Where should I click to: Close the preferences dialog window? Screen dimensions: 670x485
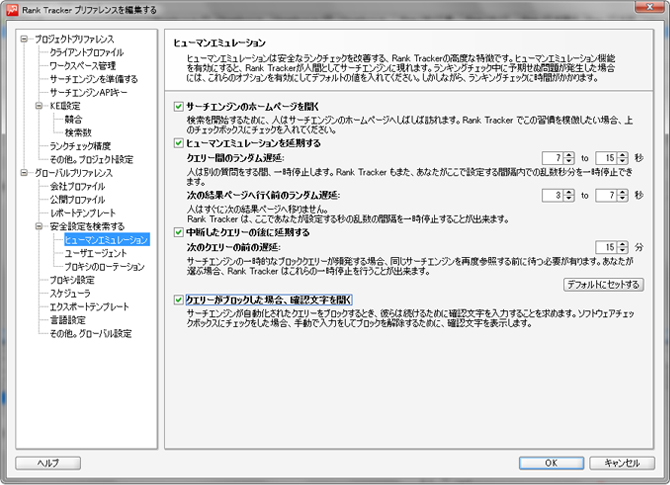click(649, 6)
